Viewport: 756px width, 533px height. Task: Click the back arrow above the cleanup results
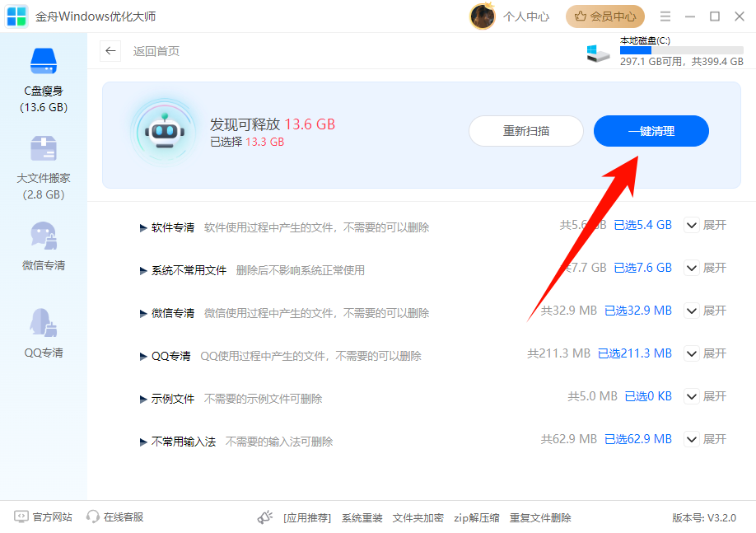tap(110, 51)
